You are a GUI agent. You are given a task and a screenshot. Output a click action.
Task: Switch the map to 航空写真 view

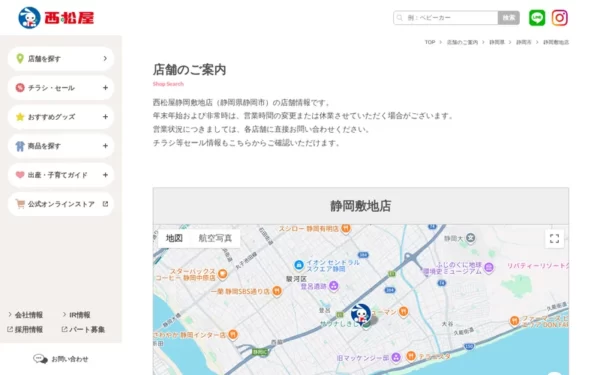click(x=215, y=238)
